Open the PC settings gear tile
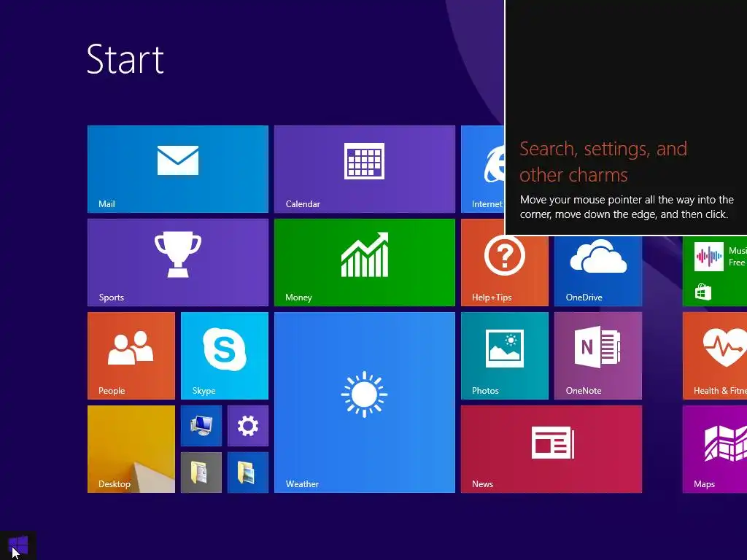Screen dimensions: 747x560 [x=248, y=426]
